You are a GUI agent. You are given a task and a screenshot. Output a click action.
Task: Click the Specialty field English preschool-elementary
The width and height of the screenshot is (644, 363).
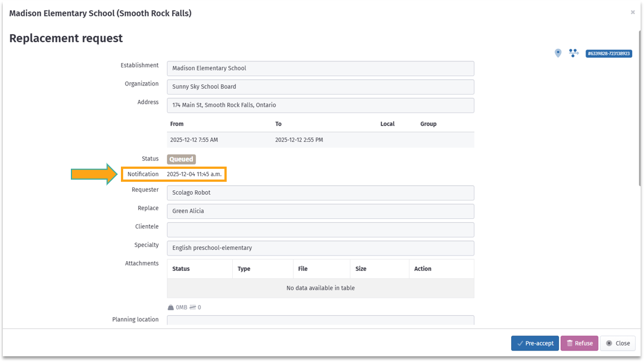point(321,248)
